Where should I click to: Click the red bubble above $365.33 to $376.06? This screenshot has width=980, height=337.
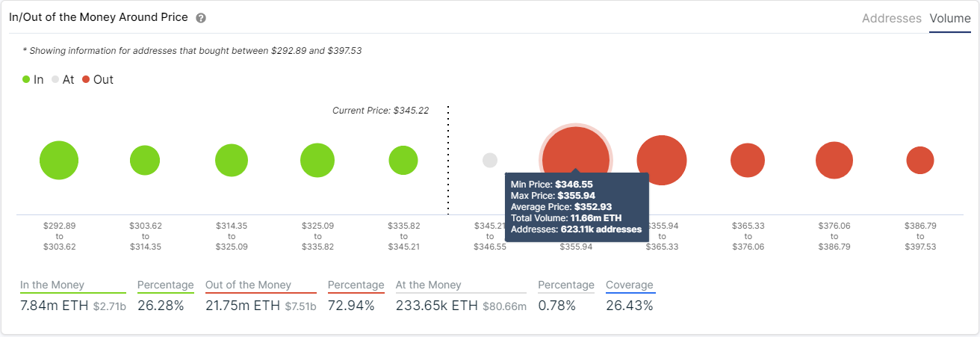click(x=748, y=160)
